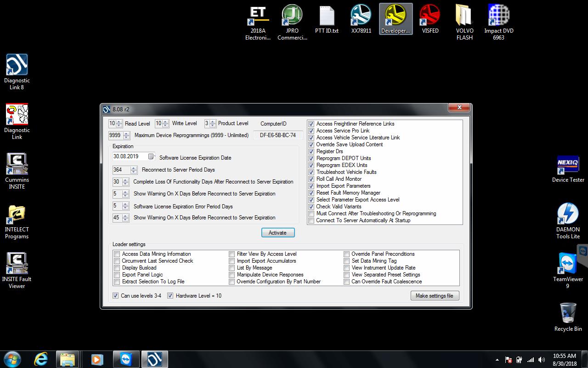This screenshot has width=588, height=368.
Task: Check Manipulate Device Responses option
Action: tap(232, 275)
